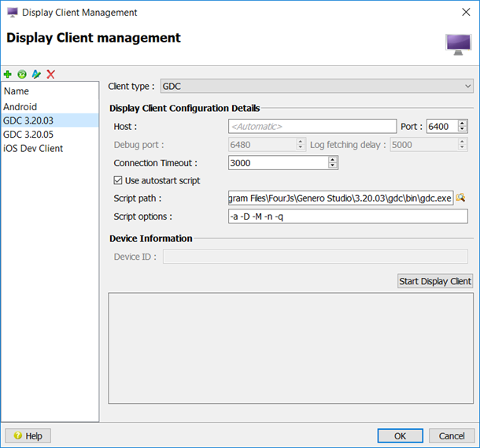Screen dimensions: 480x448
Task: Select iOS Dev Client in the list
Action: pyautogui.click(x=33, y=148)
